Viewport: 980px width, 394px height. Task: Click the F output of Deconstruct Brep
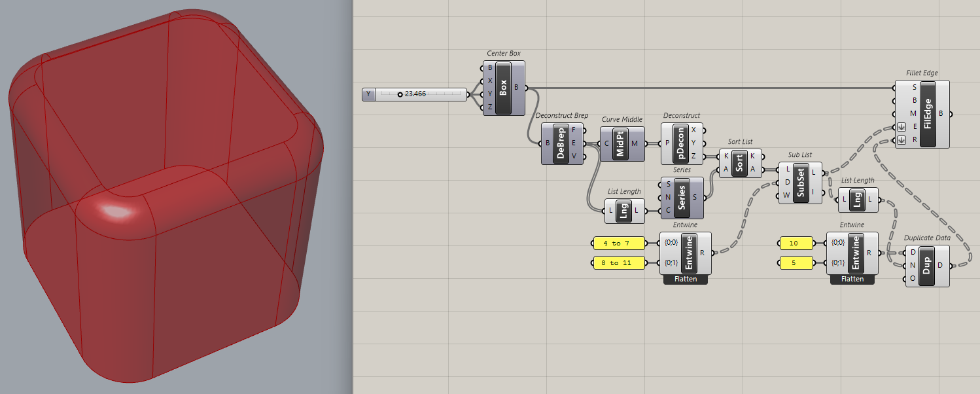click(574, 130)
